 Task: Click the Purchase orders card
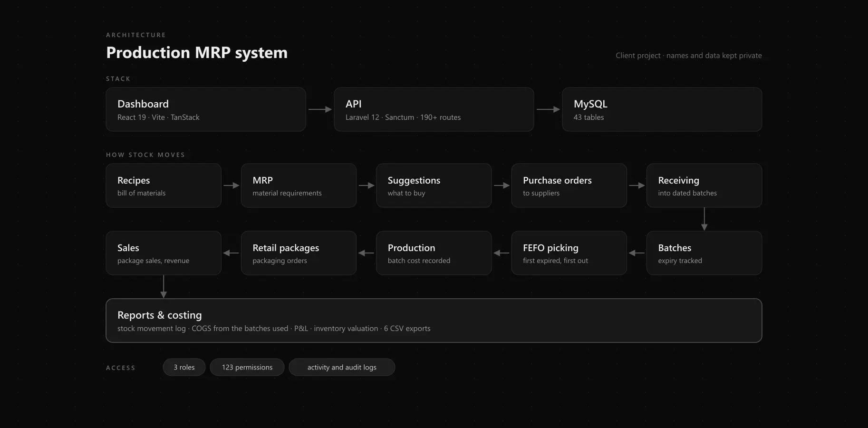[569, 185]
